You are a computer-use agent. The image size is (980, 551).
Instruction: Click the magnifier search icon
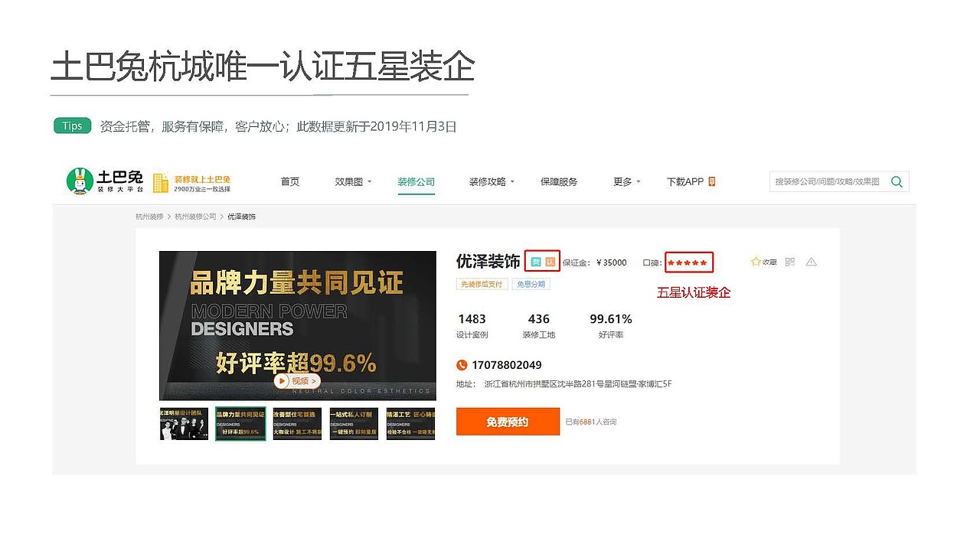[x=897, y=182]
